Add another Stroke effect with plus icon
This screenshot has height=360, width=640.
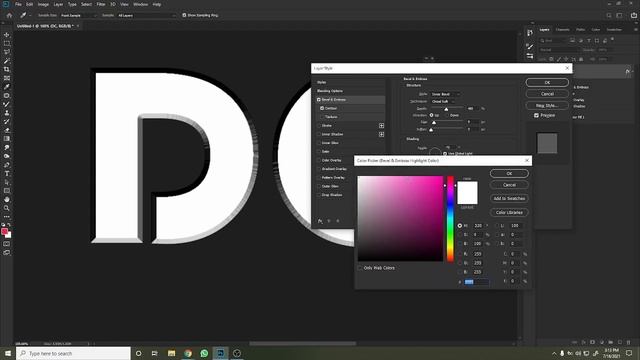pos(381,126)
